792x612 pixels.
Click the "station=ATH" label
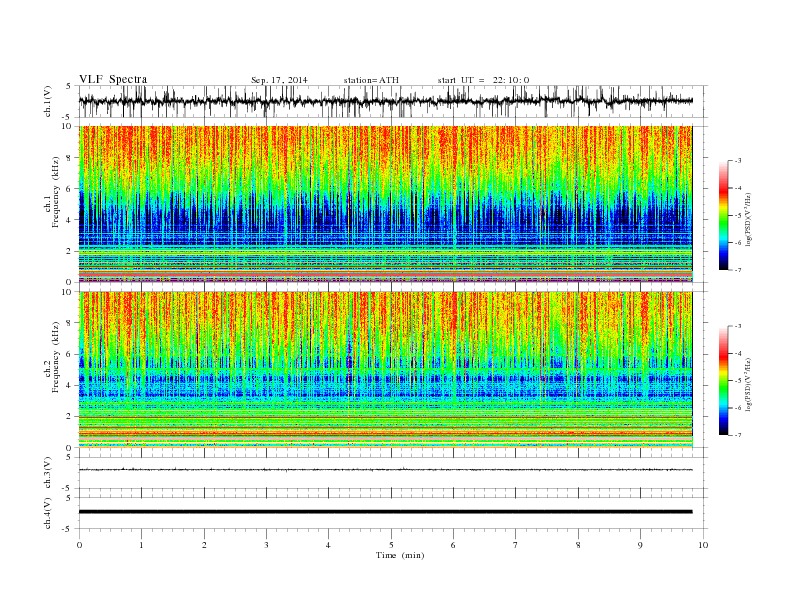point(371,80)
